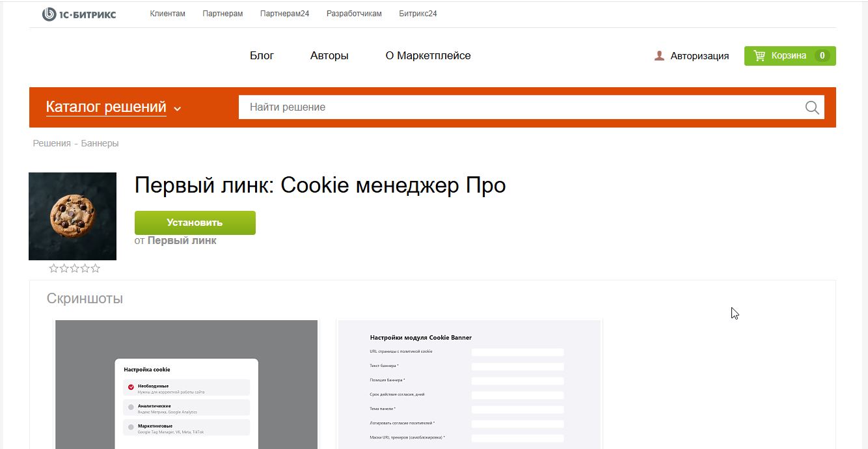868x449 pixels.
Task: Click the user icon beside Авторизация
Action: coord(659,56)
